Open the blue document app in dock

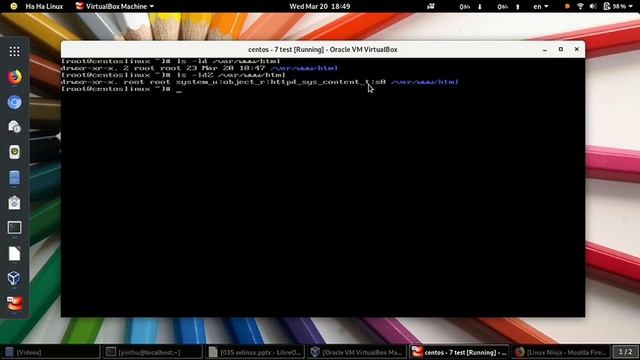[14, 178]
